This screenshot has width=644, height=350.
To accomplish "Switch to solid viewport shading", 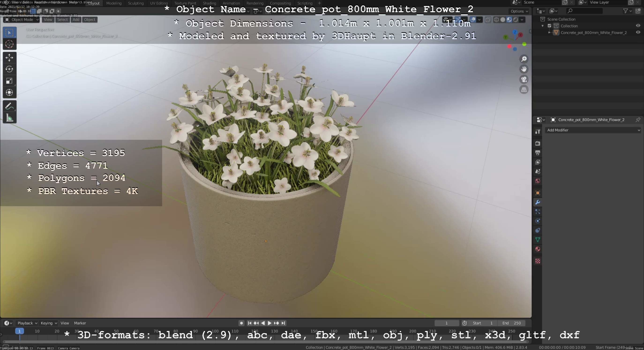I will pos(503,20).
